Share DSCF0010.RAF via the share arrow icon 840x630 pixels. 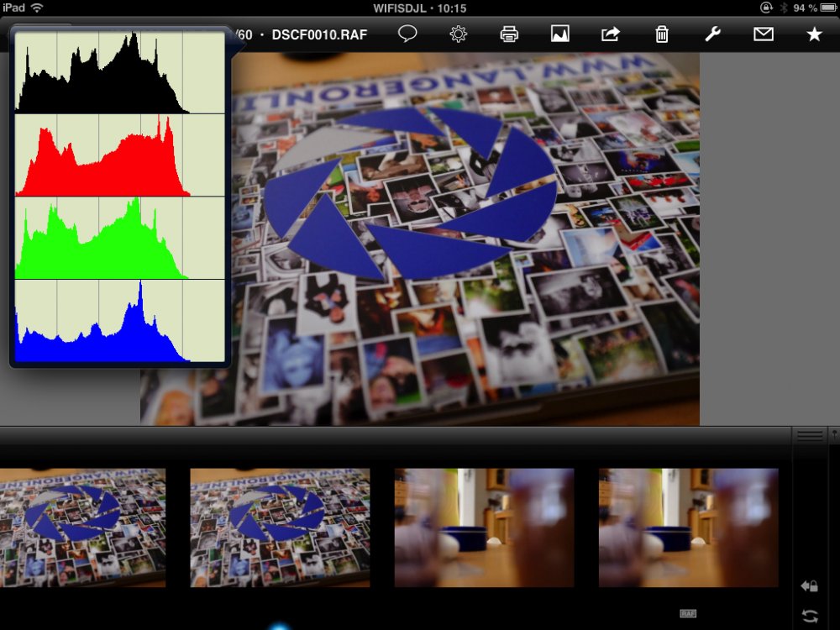(x=611, y=34)
